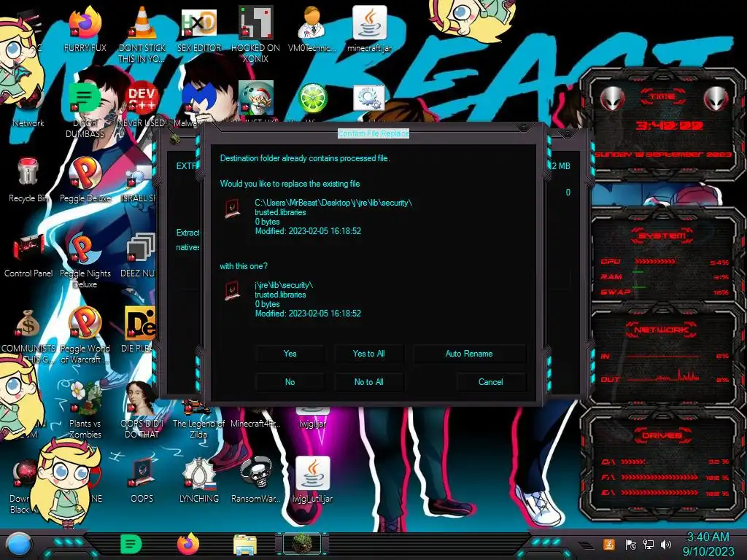The image size is (747, 560).
Task: Click the existing file's laptop icon in dialog
Action: pyautogui.click(x=233, y=208)
